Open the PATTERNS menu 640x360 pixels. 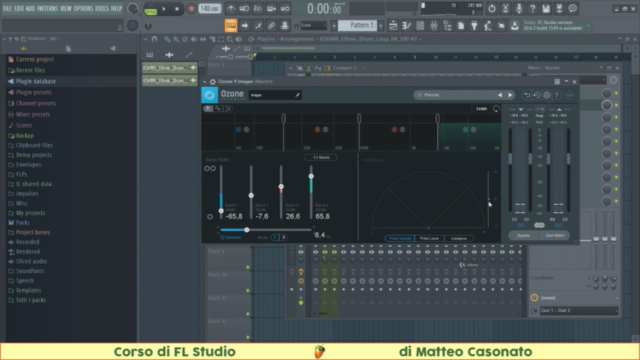pos(47,9)
